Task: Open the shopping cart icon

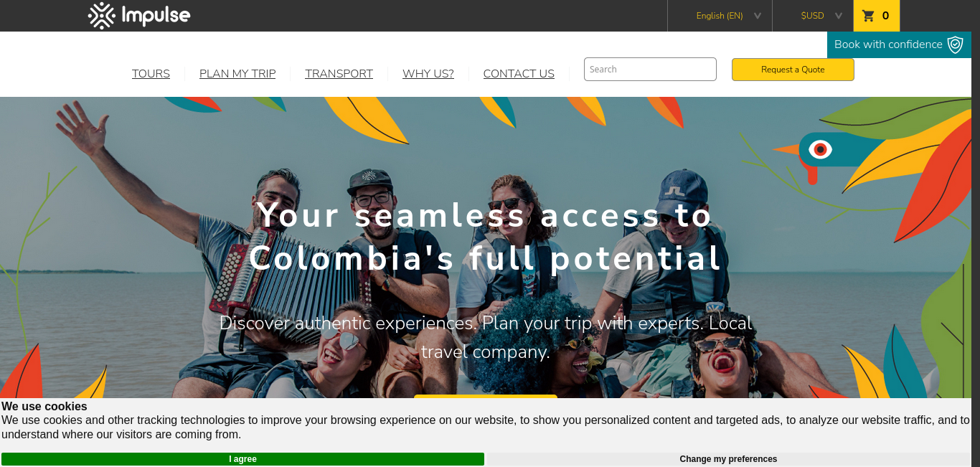Action: click(868, 16)
